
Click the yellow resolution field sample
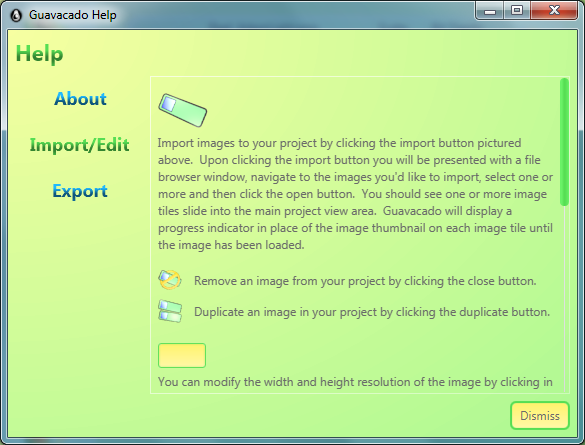182,355
